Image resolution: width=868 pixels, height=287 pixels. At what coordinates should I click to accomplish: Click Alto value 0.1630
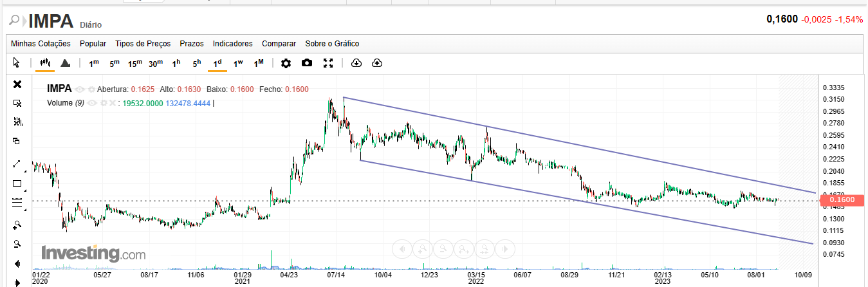tap(189, 89)
